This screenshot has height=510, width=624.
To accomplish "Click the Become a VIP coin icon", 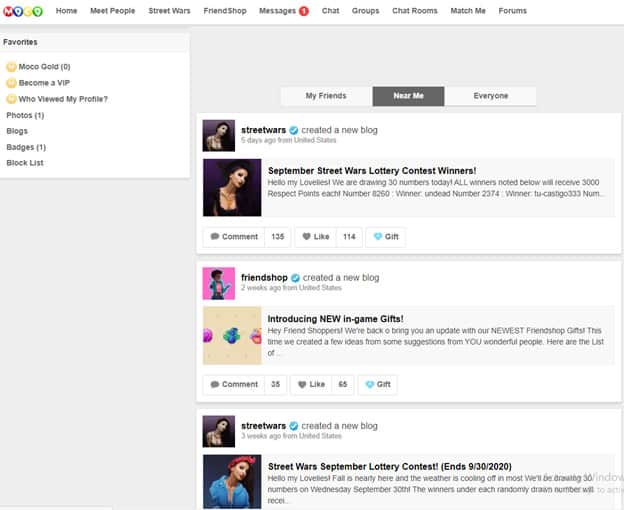I will pos(12,83).
